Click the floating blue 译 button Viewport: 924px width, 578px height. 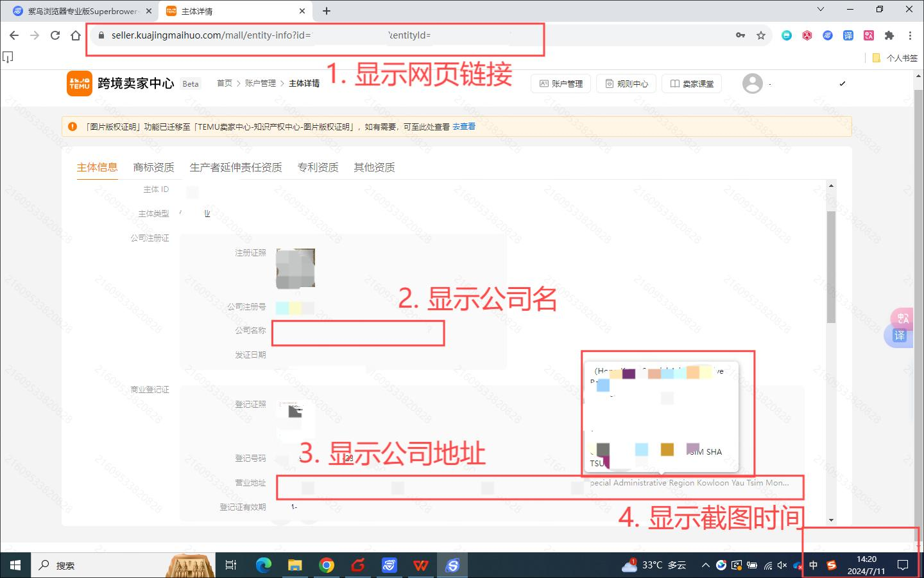[900, 336]
